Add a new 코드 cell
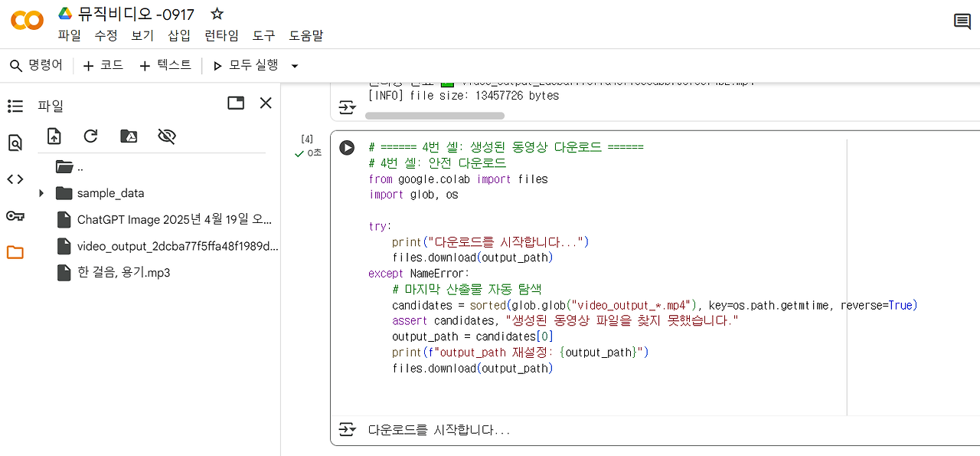The width and height of the screenshot is (980, 456). click(103, 65)
